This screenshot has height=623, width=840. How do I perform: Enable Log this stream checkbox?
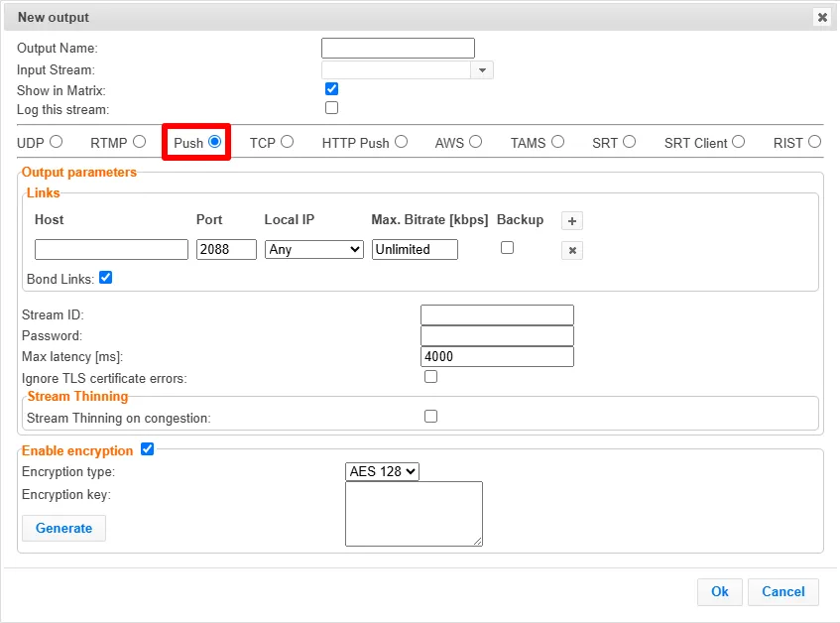(331, 108)
